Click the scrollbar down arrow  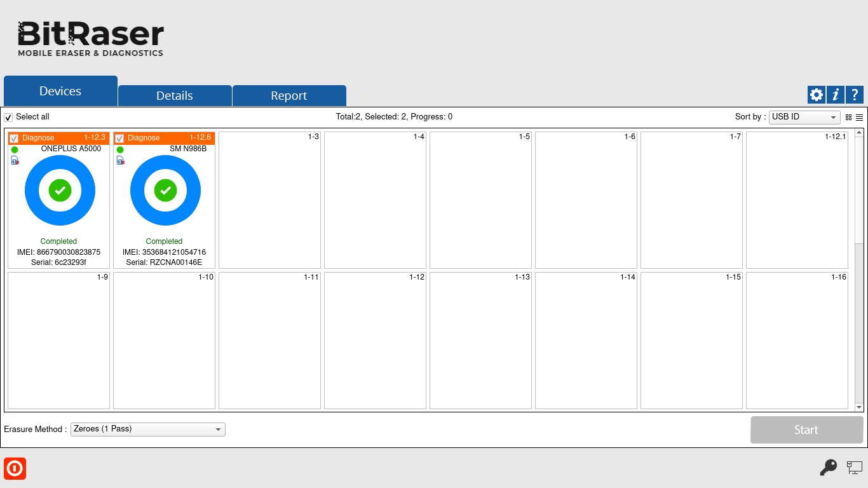point(859,407)
